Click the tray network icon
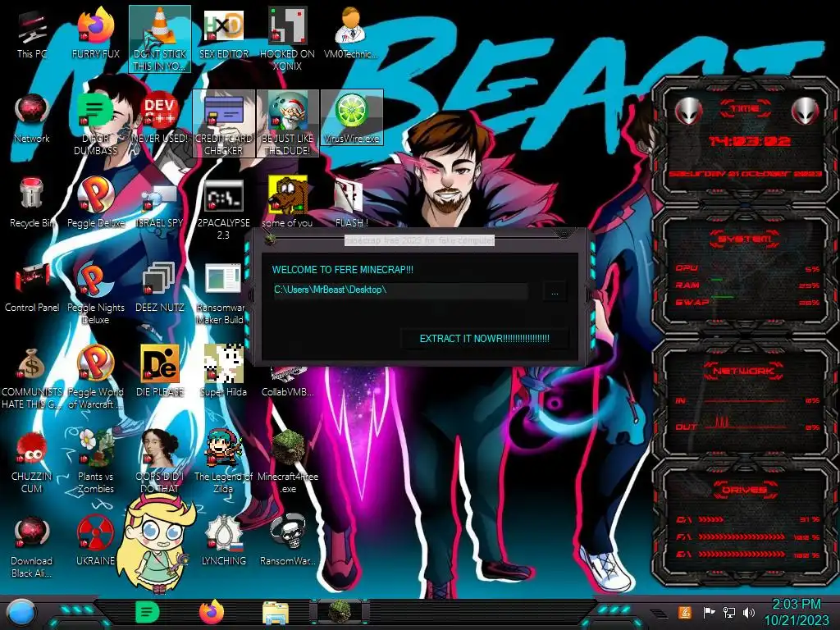The height and width of the screenshot is (630, 840). 729,612
